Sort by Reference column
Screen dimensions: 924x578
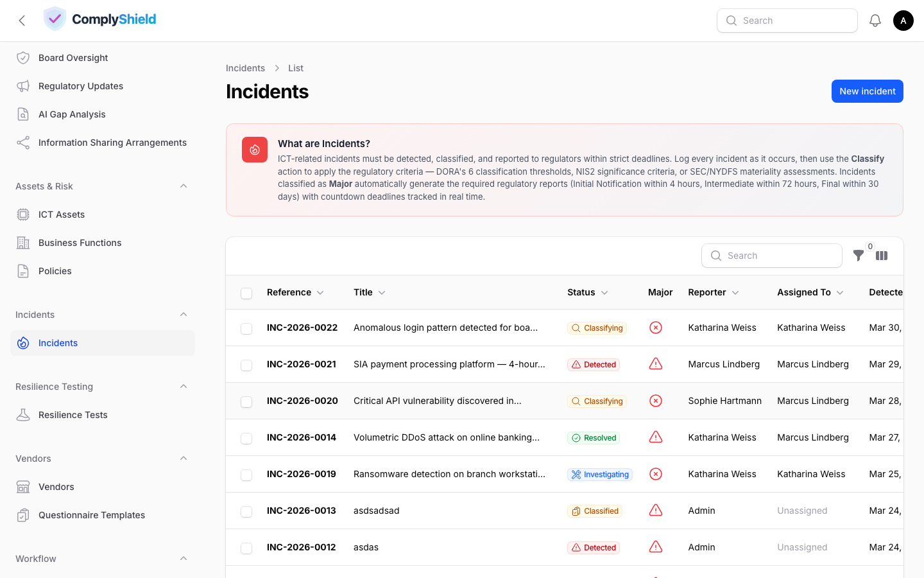coord(295,292)
